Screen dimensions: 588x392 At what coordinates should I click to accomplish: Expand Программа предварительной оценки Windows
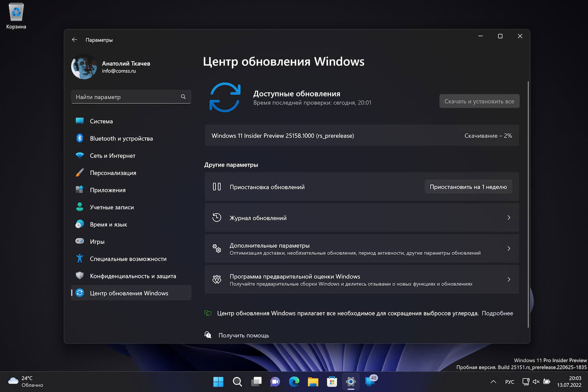pos(508,279)
